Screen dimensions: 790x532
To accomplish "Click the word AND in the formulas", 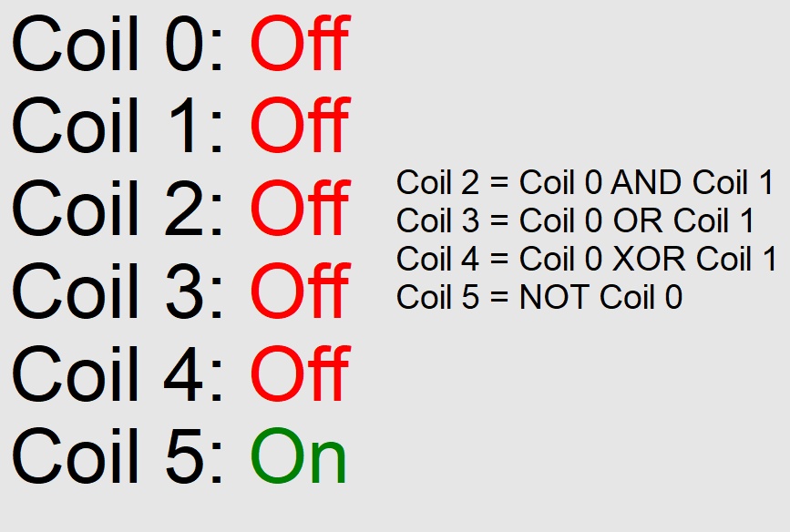I will 646,183.
